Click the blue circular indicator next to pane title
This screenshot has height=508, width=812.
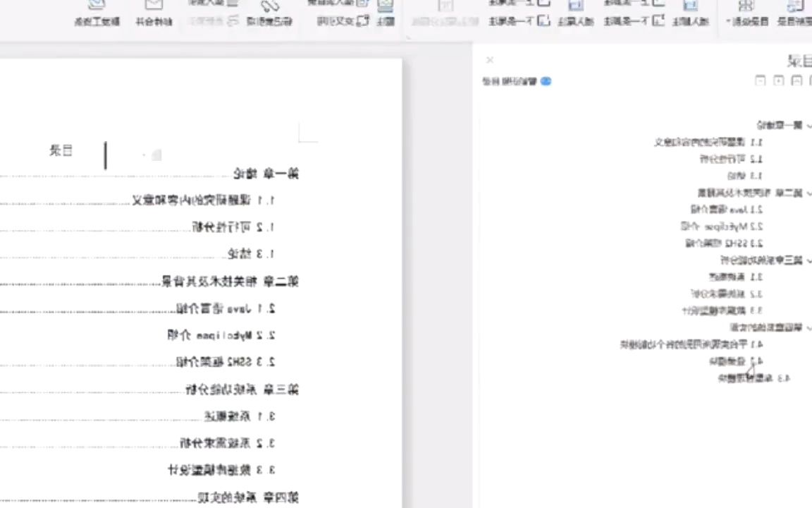(546, 80)
